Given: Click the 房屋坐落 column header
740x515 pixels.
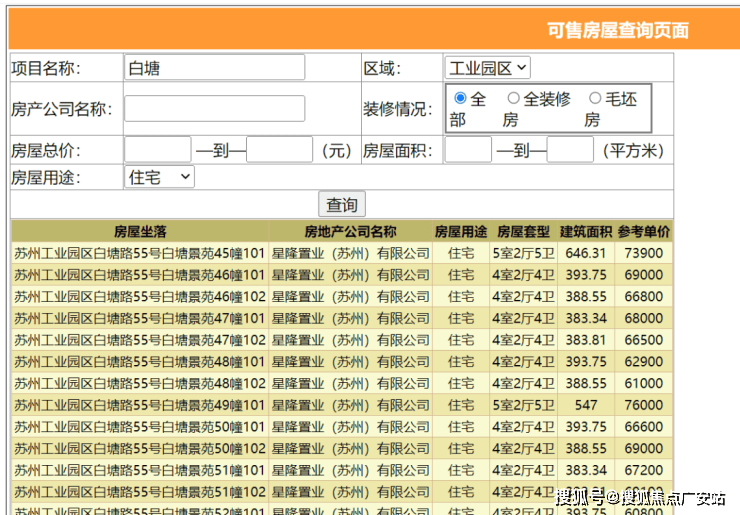Looking at the screenshot, I should point(140,231).
